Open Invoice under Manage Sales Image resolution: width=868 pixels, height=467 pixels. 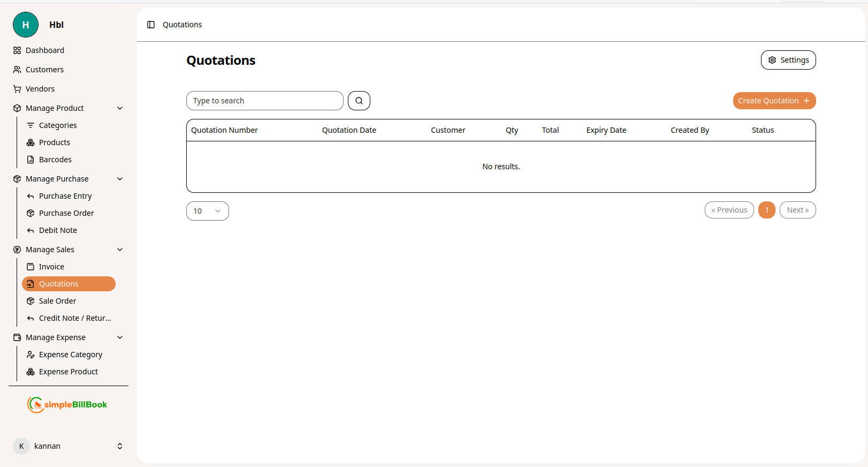click(51, 267)
